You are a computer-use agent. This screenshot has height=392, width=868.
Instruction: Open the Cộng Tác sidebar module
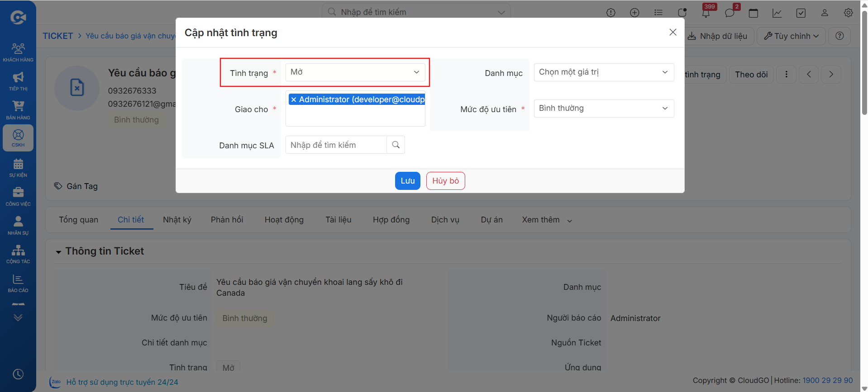18,254
